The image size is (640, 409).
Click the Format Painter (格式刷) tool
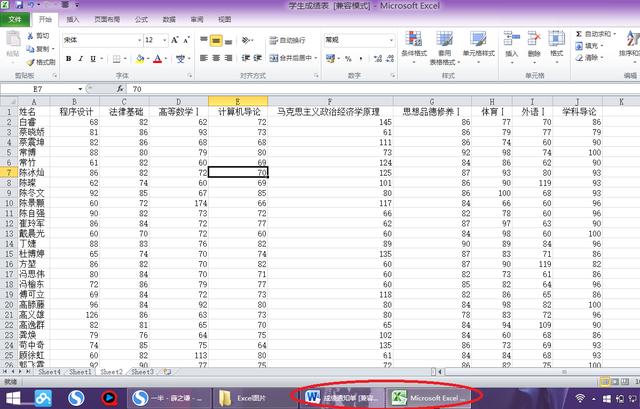tap(42, 62)
